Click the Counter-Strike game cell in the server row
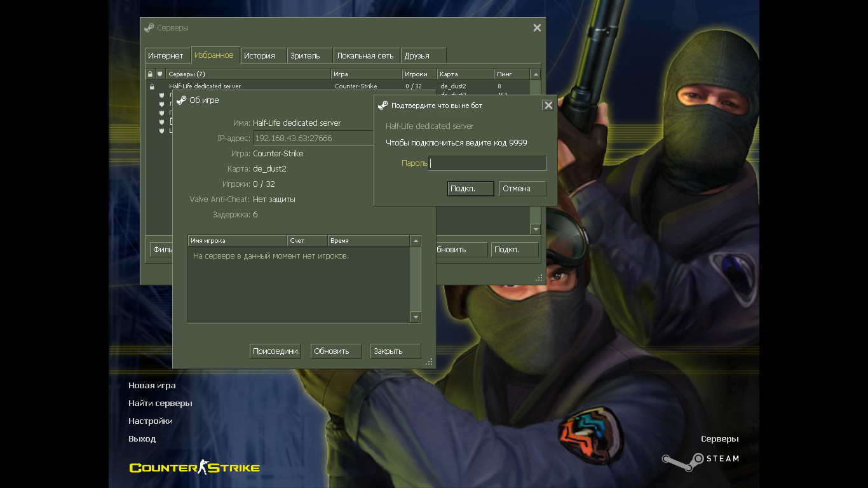Viewport: 868px width, 488px height. 356,86
